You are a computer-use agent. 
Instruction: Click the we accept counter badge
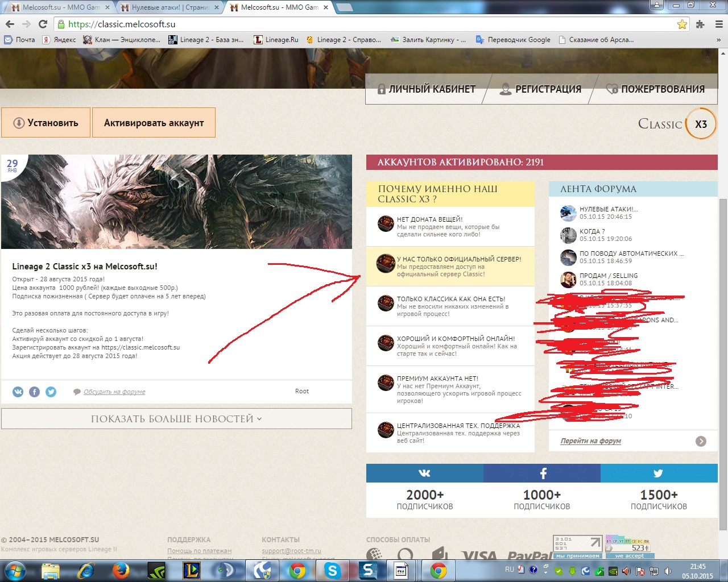pos(630,547)
